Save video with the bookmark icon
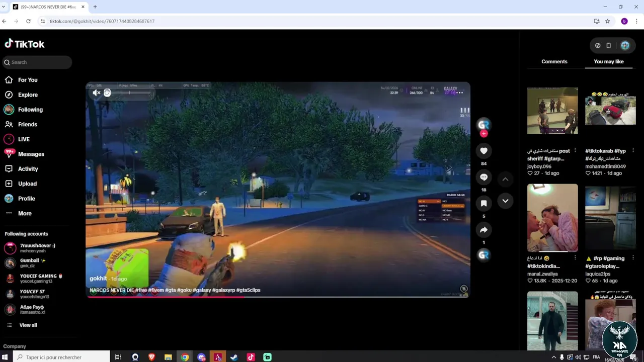Screen dimensions: 644x362 (484, 203)
